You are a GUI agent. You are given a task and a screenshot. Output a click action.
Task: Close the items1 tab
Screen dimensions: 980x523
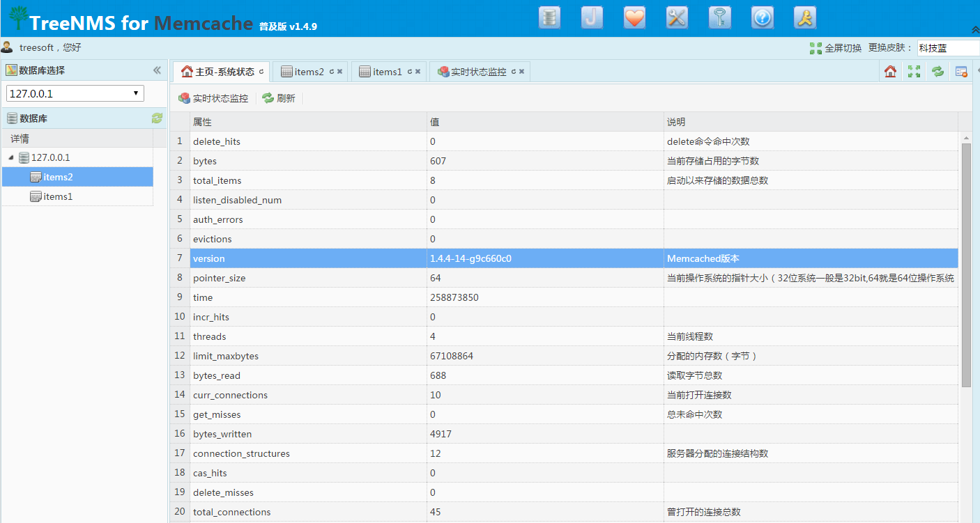pos(418,72)
